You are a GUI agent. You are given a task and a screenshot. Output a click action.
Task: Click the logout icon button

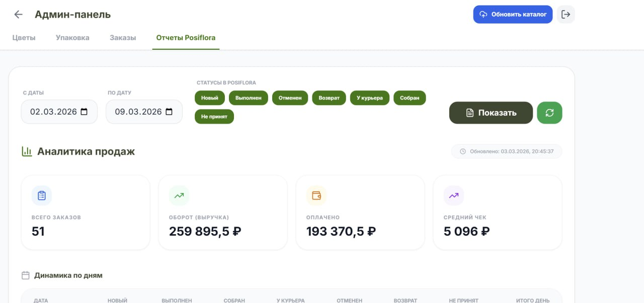point(566,15)
